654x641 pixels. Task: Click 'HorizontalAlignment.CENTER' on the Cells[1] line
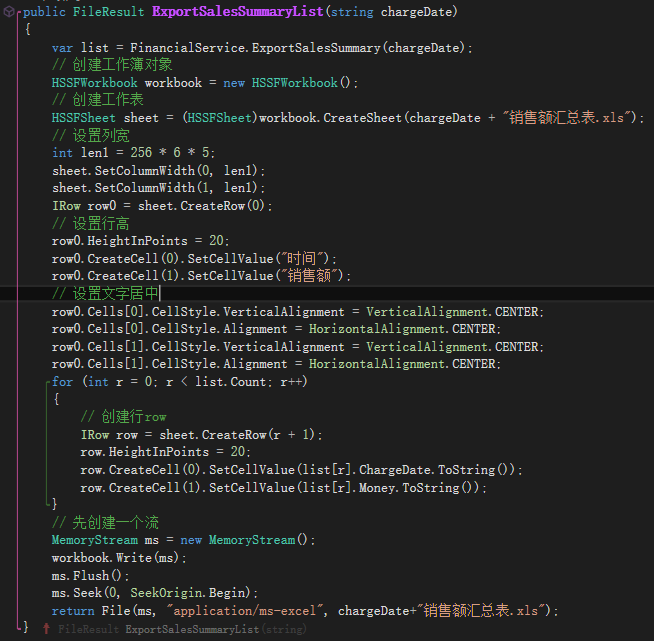pos(402,364)
